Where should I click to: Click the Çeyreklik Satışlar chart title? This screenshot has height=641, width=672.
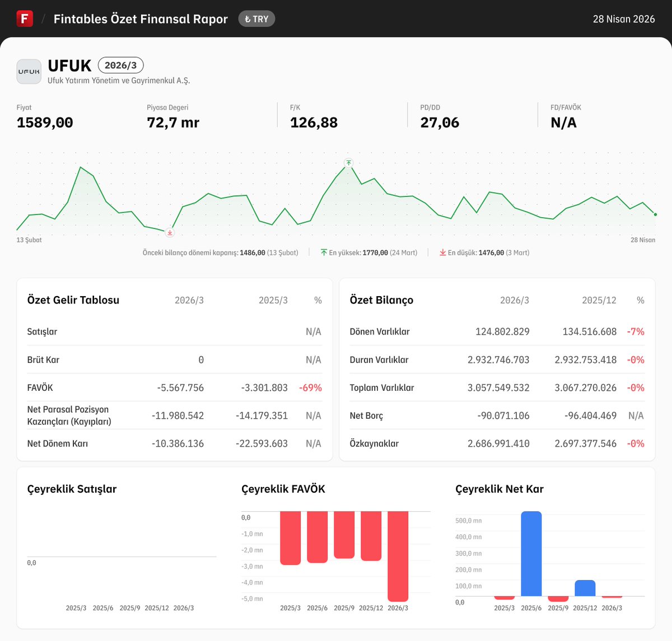click(x=72, y=489)
